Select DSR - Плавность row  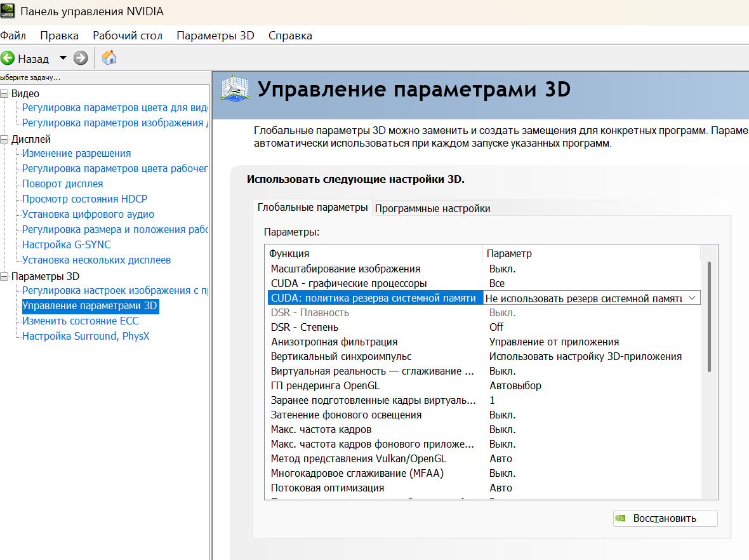pos(484,313)
